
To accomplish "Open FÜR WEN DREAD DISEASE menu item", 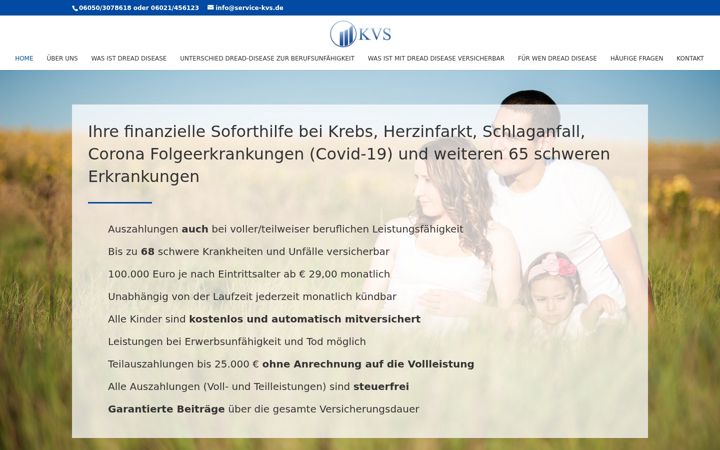I will (557, 58).
